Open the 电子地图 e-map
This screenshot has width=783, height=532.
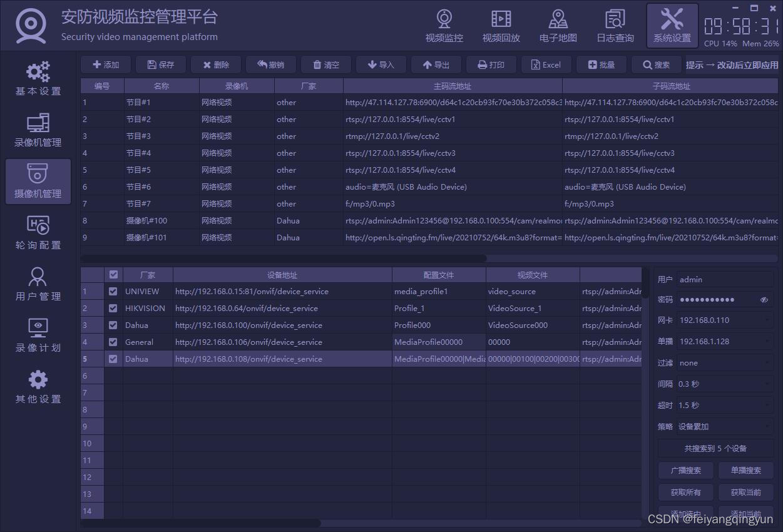point(558,26)
